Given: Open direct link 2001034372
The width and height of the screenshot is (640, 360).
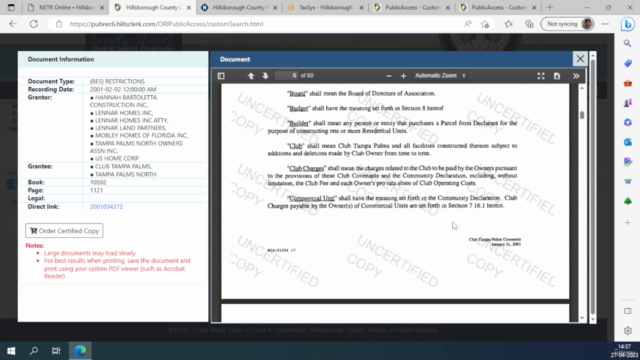Looking at the screenshot, I should [x=106, y=207].
